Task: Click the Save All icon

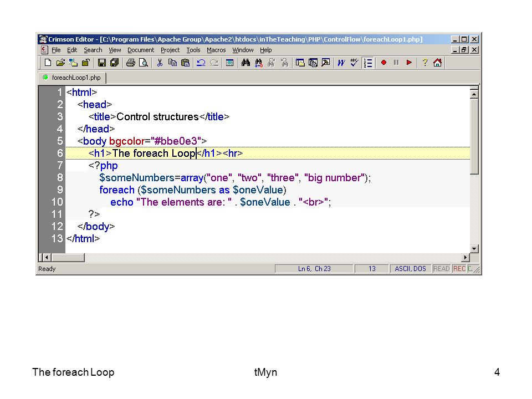Action: coord(115,63)
